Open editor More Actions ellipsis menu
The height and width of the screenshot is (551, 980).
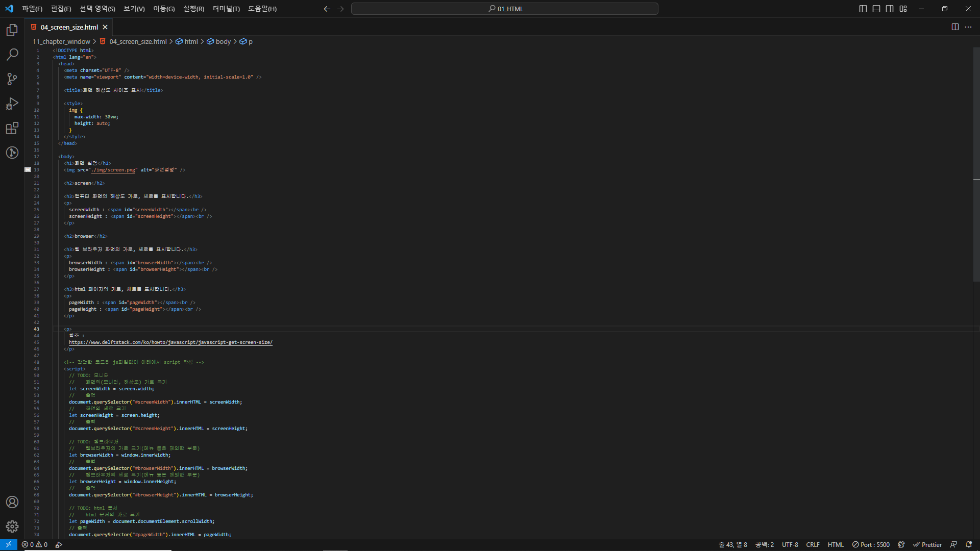pyautogui.click(x=968, y=27)
